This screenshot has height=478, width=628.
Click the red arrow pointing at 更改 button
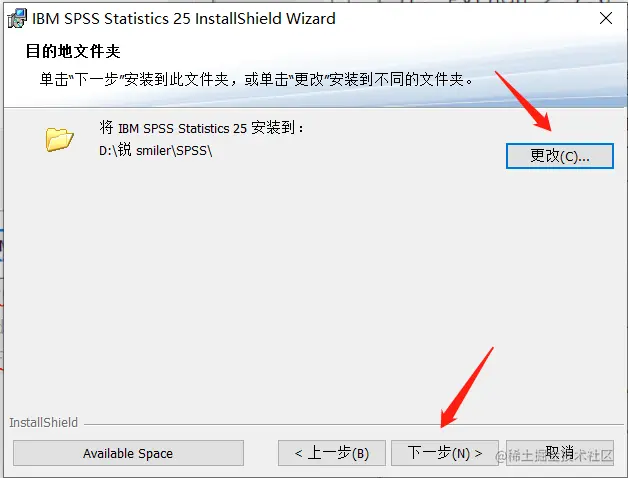click(523, 101)
